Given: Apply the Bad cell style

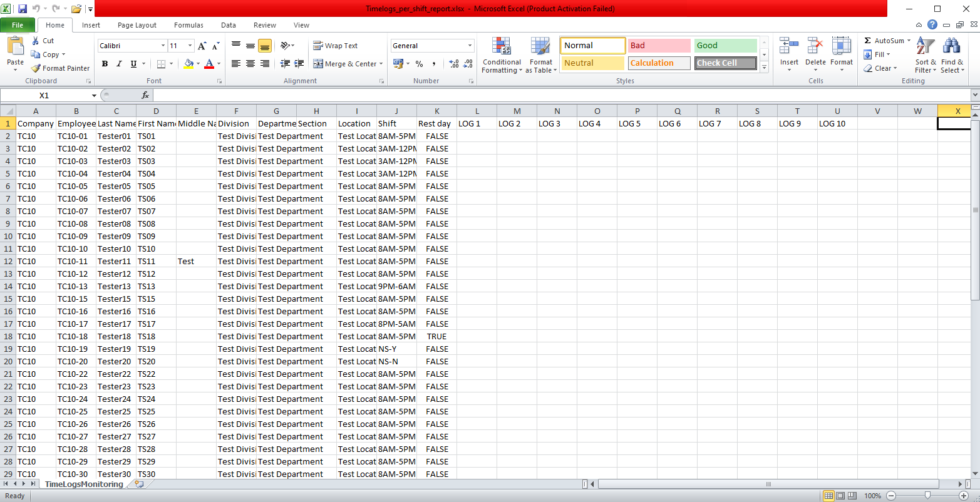Looking at the screenshot, I should pyautogui.click(x=659, y=46).
